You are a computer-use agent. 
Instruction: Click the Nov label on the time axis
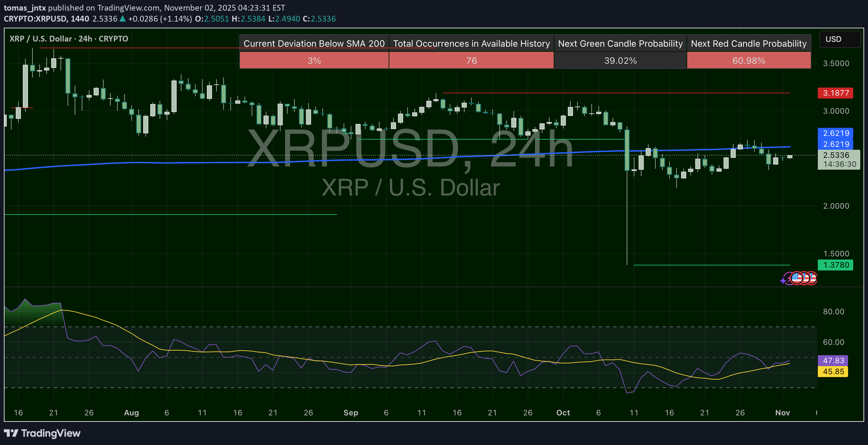point(782,412)
